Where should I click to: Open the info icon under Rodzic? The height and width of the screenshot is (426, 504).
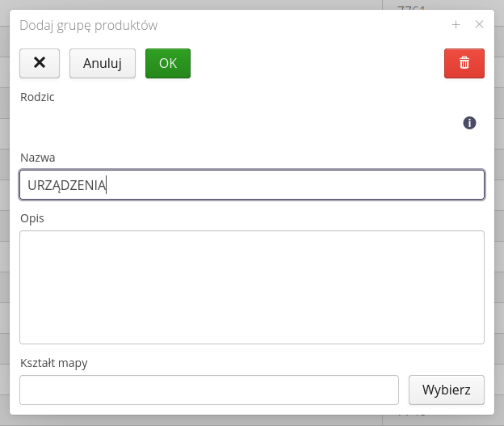point(469,123)
